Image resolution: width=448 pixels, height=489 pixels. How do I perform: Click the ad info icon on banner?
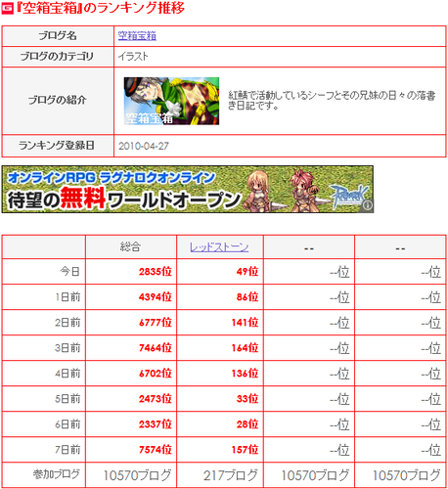[367, 205]
